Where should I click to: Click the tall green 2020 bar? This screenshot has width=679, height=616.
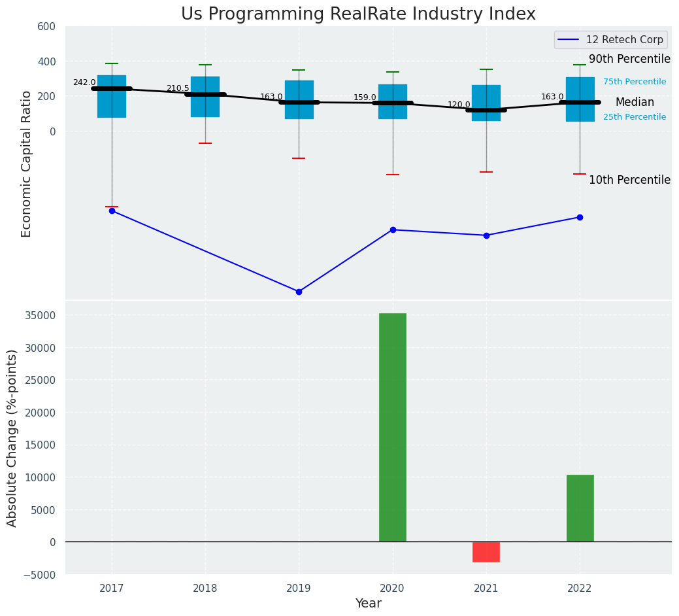tap(393, 427)
